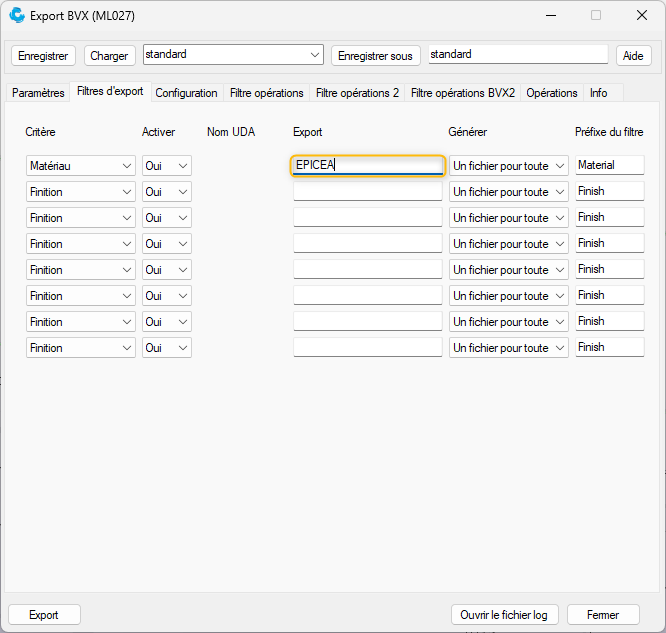The image size is (666, 633).
Task: Open the standard profile dropdown
Action: coord(233,55)
